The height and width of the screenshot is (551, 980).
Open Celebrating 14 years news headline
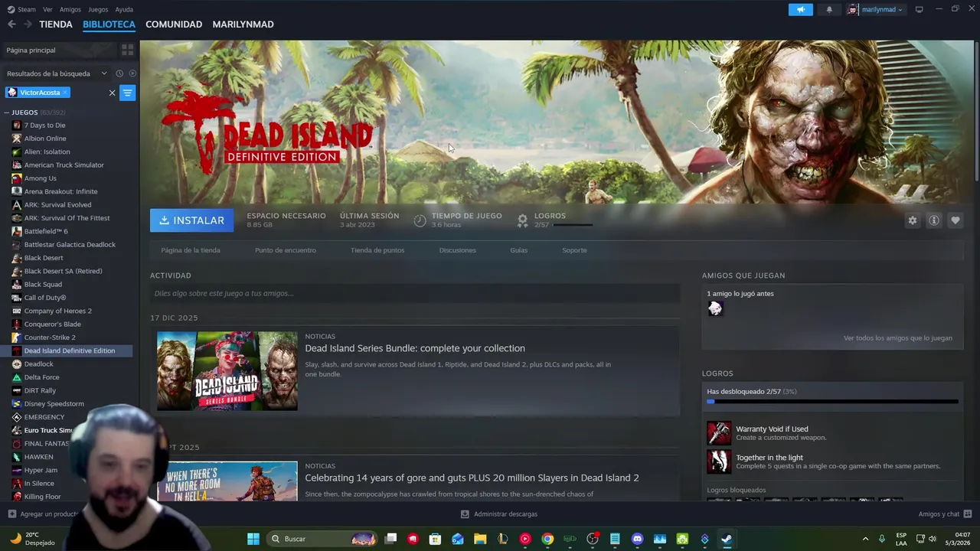tap(472, 478)
